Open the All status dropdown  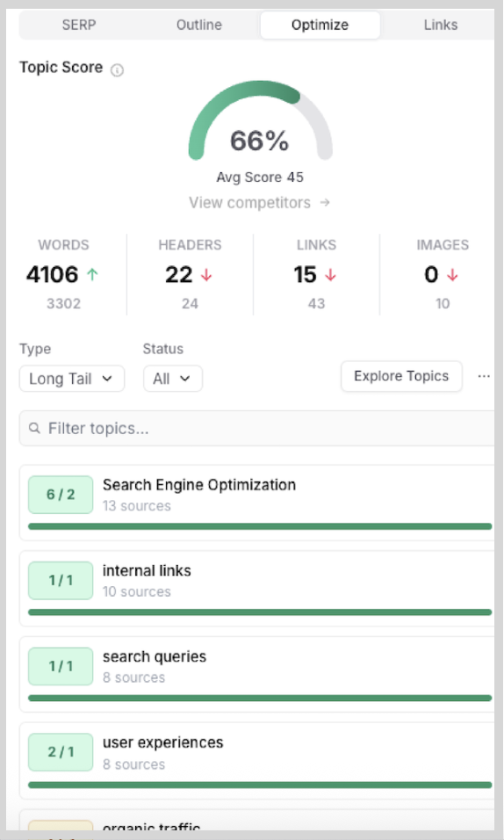[172, 379]
